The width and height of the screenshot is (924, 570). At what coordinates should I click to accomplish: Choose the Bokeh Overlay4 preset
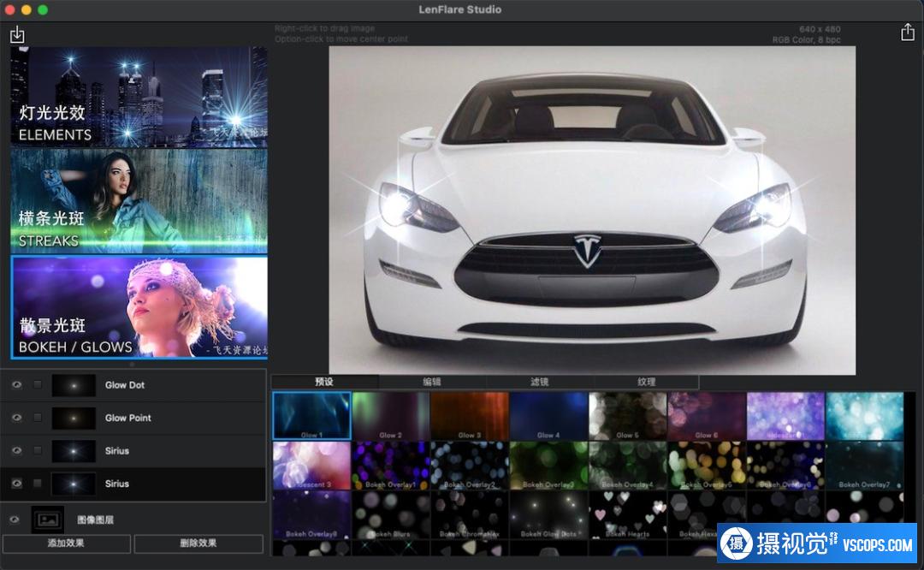pos(628,466)
